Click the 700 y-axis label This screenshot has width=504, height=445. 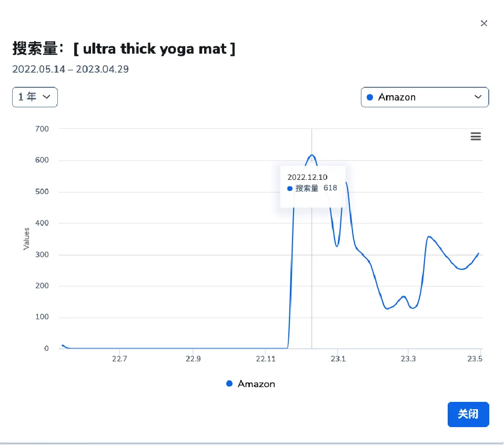tap(42, 129)
